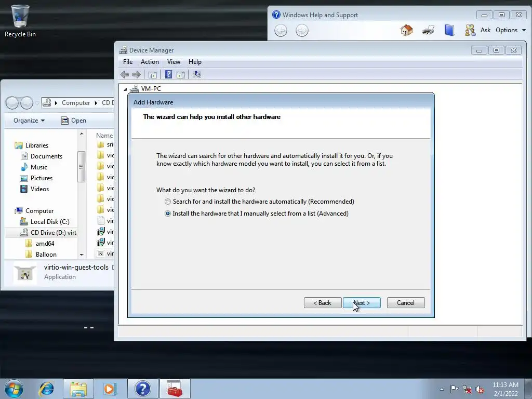Click Forward button in Help and Support window
The height and width of the screenshot is (399, 532).
pos(302,31)
